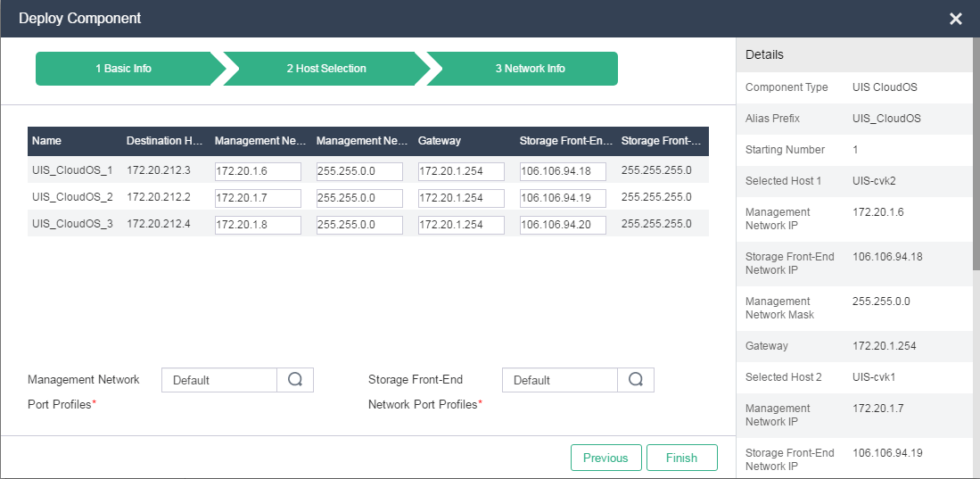Click the Previous button

click(x=605, y=458)
